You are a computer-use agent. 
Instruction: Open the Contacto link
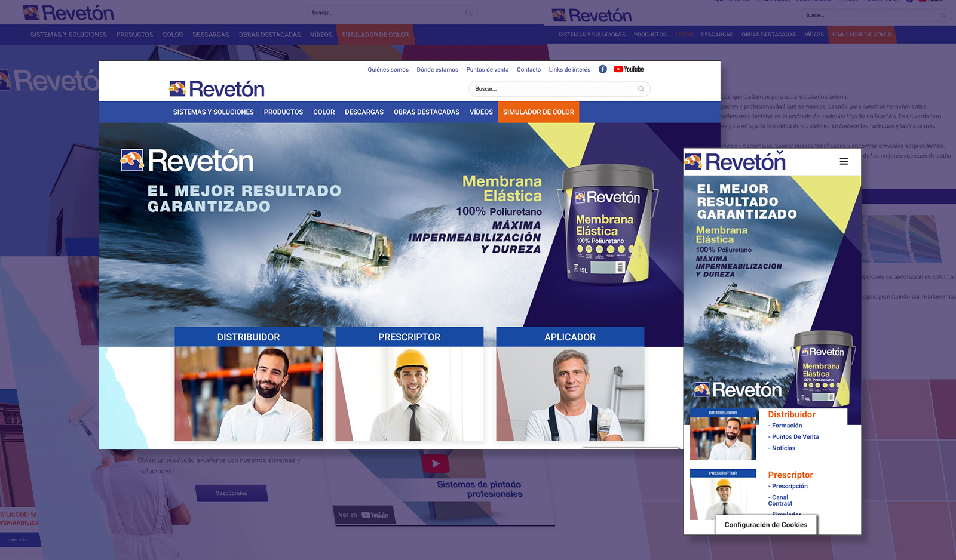[529, 70]
